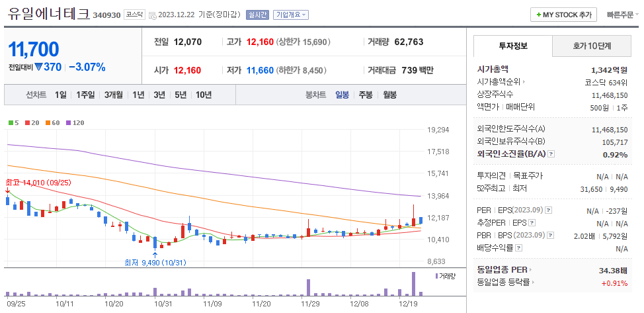Click the green 5-day moving average swatch
644x313 pixels.
[x=11, y=122]
